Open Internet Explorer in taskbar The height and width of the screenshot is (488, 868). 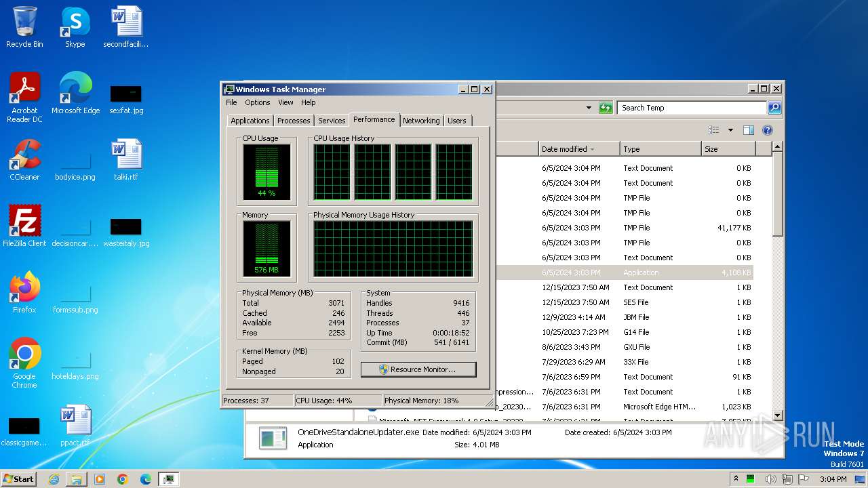click(x=54, y=479)
